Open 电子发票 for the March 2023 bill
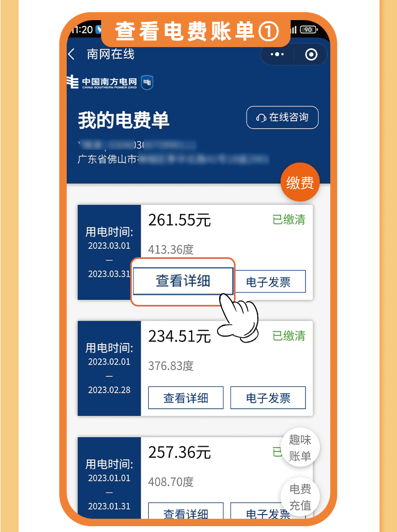 coord(268,282)
